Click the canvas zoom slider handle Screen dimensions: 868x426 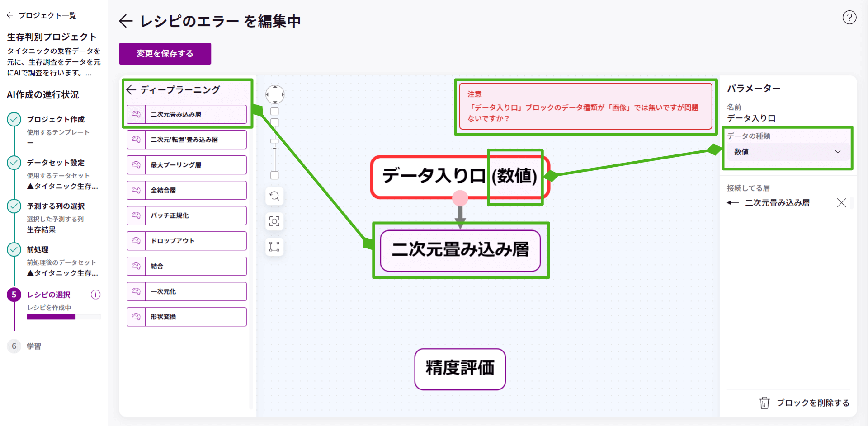coord(274,141)
